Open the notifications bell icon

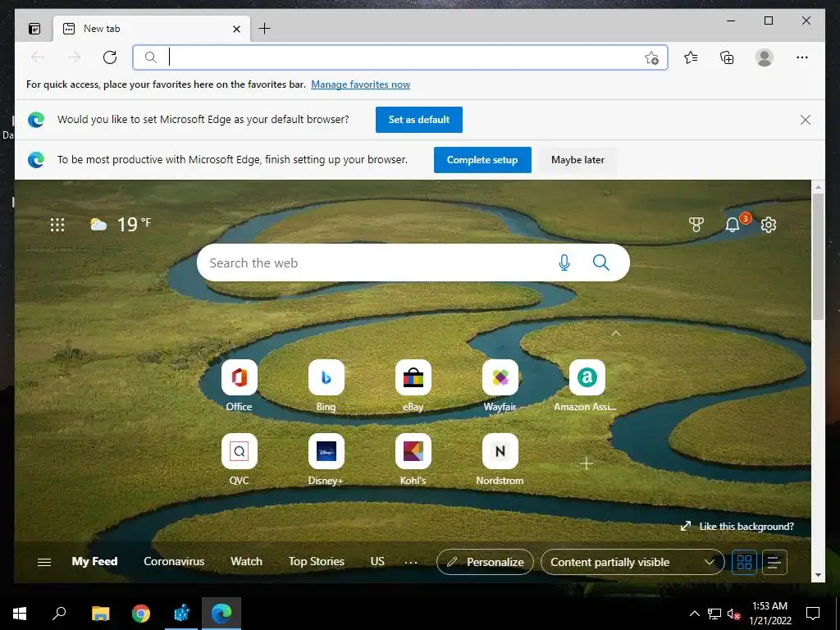coord(733,225)
